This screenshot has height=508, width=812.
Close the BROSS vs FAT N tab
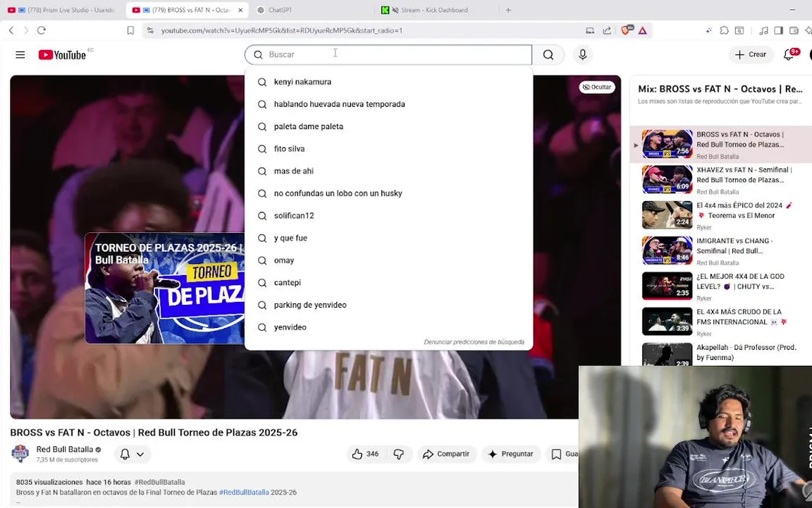(240, 10)
